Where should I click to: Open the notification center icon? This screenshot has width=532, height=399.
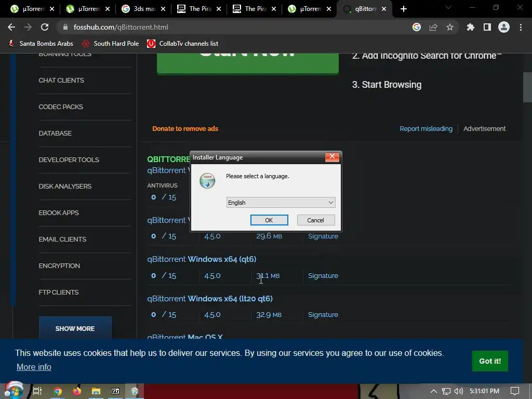[x=515, y=391]
